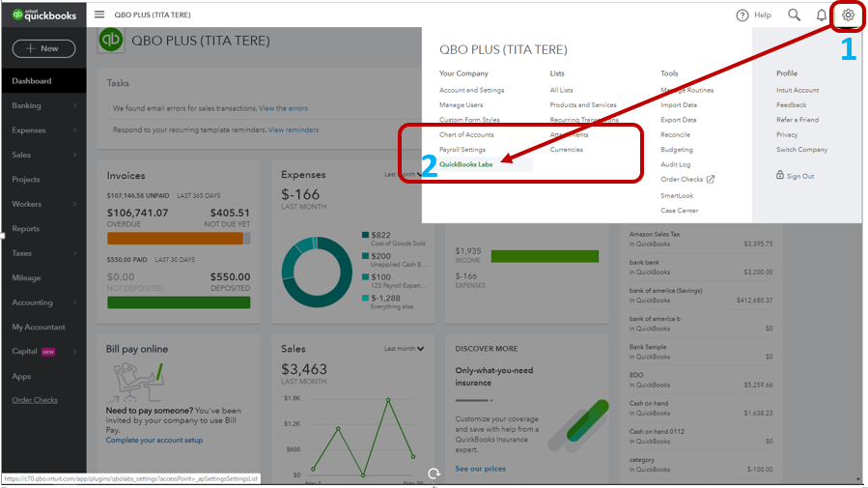Click the sales line chart
Screen dimensions: 868x488
pos(363,438)
